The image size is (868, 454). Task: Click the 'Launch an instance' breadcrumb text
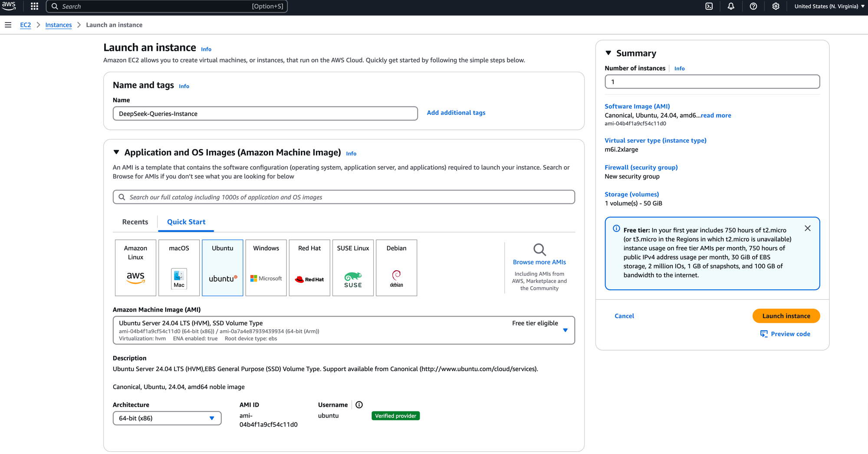(114, 25)
